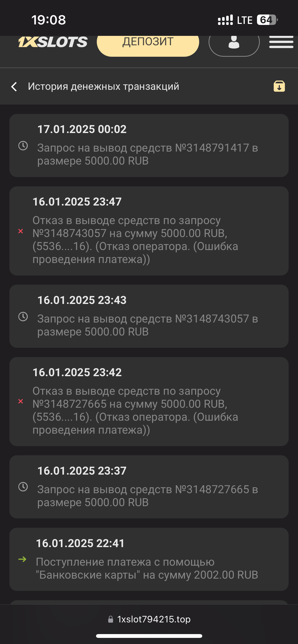Image resolution: width=298 pixels, height=644 pixels.
Task: Tap clock icon for request №3148791417
Action: [23, 146]
